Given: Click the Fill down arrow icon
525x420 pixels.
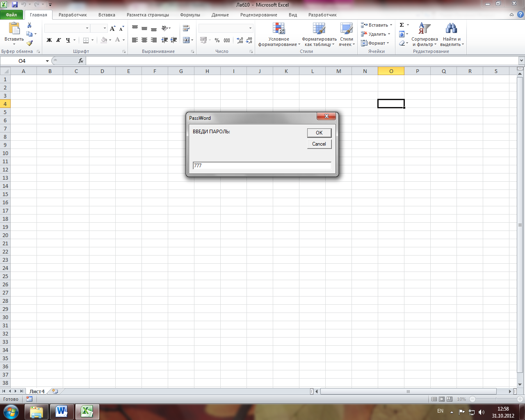Looking at the screenshot, I should (x=402, y=34).
